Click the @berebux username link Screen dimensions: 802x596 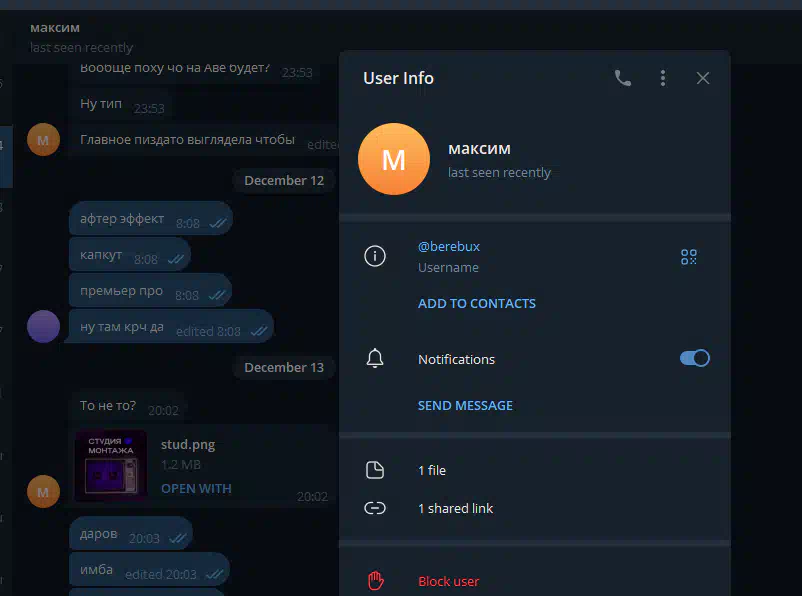click(449, 247)
